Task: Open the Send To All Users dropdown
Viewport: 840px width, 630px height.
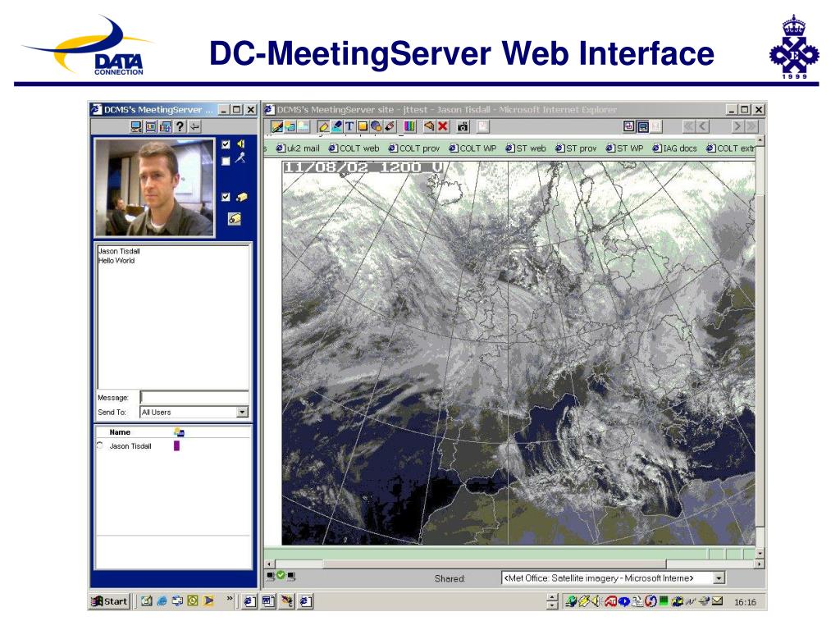Action: click(243, 412)
